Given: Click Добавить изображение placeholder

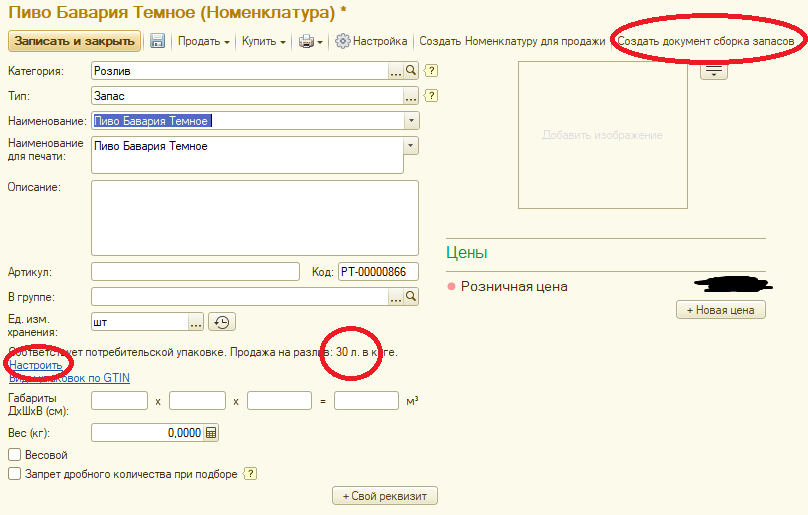Looking at the screenshot, I should coord(602,135).
